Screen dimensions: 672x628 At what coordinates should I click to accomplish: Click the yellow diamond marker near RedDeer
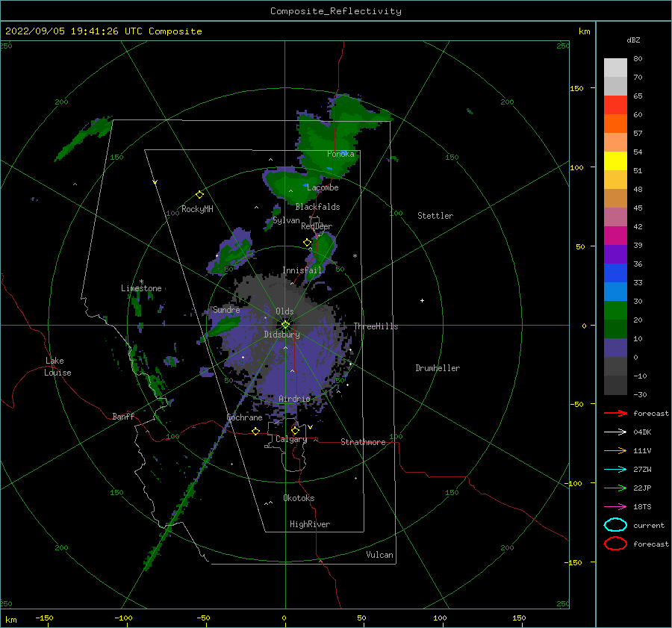pyautogui.click(x=308, y=243)
